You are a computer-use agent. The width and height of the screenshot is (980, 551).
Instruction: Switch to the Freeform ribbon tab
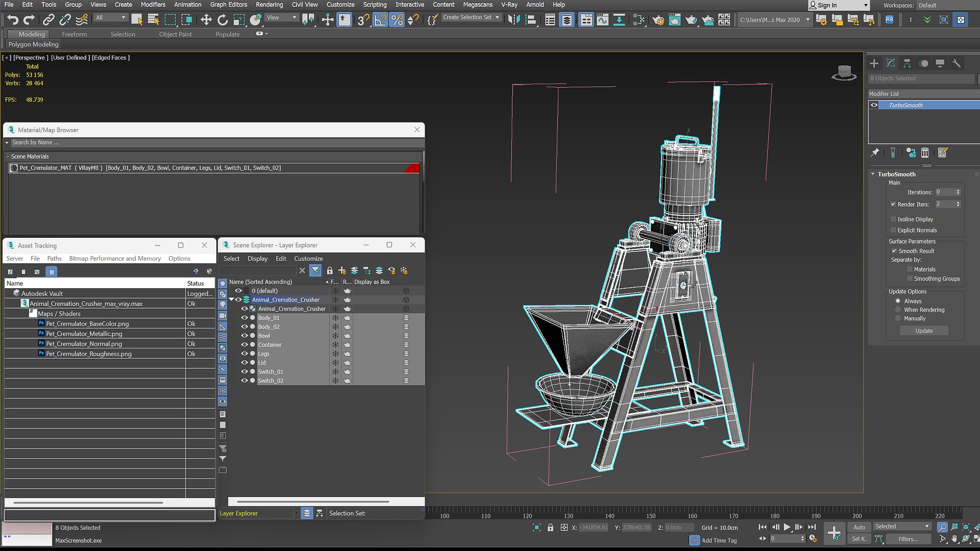pos(75,34)
